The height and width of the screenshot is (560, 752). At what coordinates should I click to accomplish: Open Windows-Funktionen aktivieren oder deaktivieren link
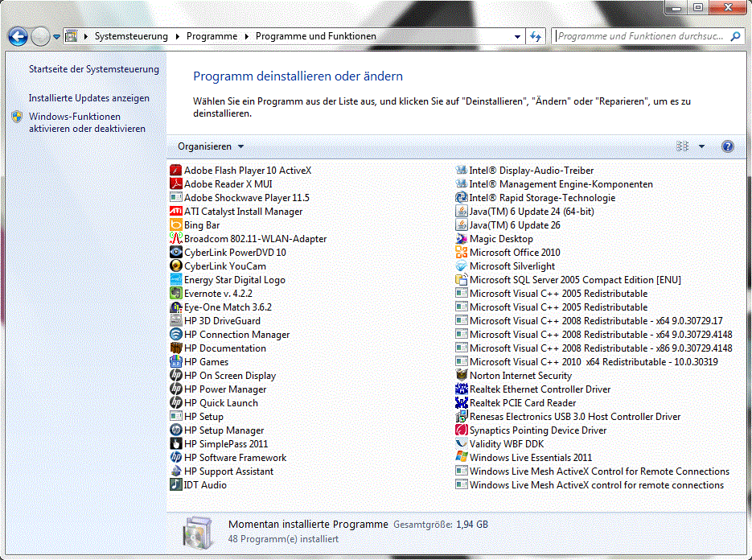[87, 122]
